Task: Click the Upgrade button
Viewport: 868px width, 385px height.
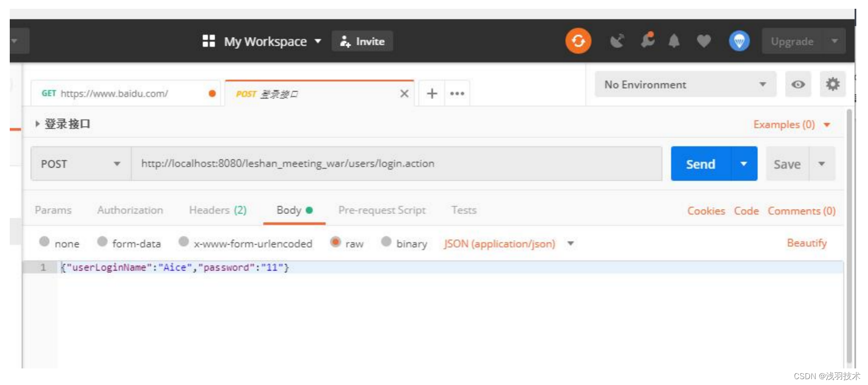Action: 792,41
